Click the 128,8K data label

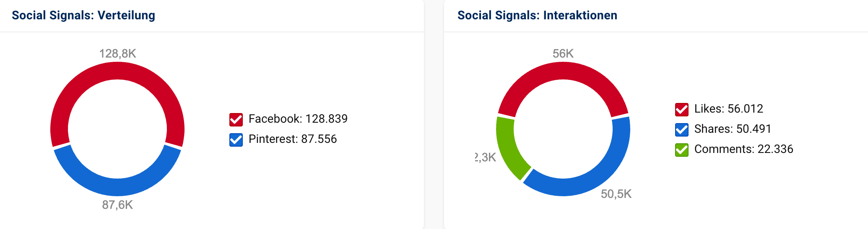point(117,54)
